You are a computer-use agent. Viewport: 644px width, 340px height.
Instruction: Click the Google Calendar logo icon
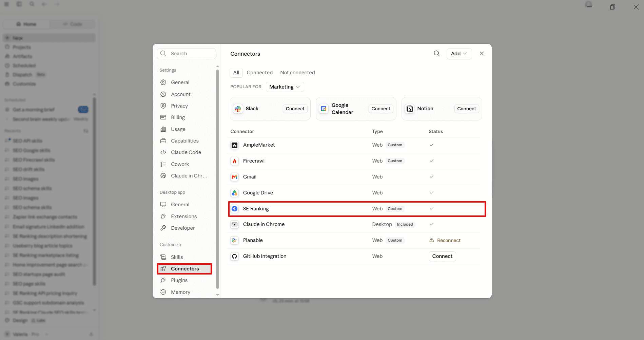pyautogui.click(x=324, y=109)
